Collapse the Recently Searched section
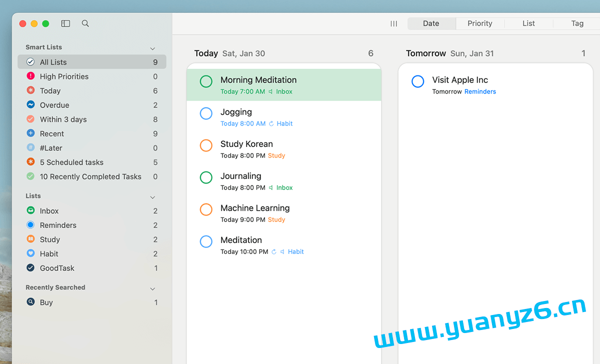The height and width of the screenshot is (364, 600). 152,289
